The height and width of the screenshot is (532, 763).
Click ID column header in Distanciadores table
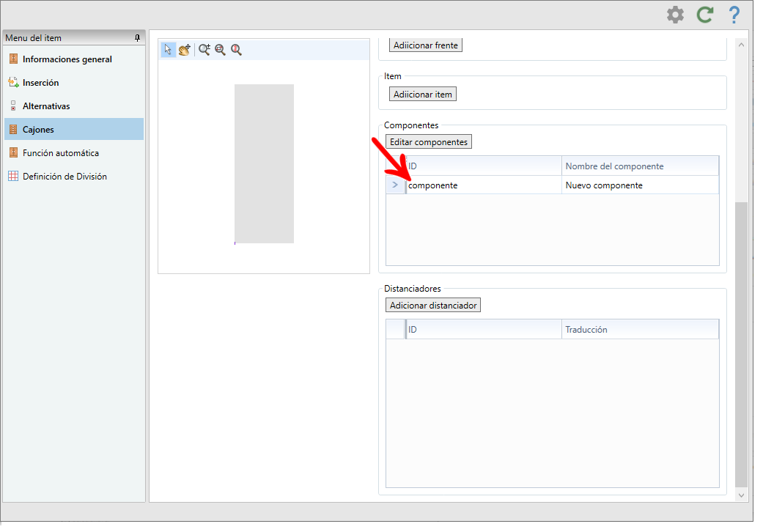pyautogui.click(x=484, y=330)
